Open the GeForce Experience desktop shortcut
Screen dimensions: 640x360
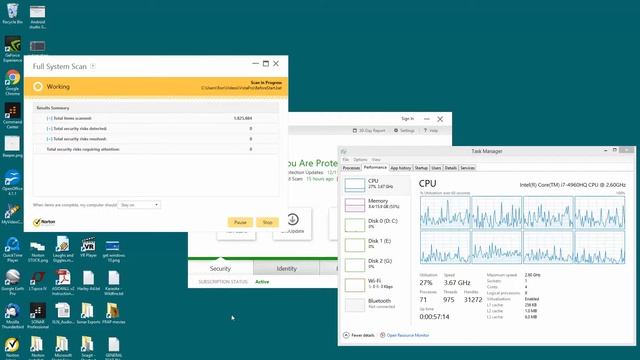(12, 49)
